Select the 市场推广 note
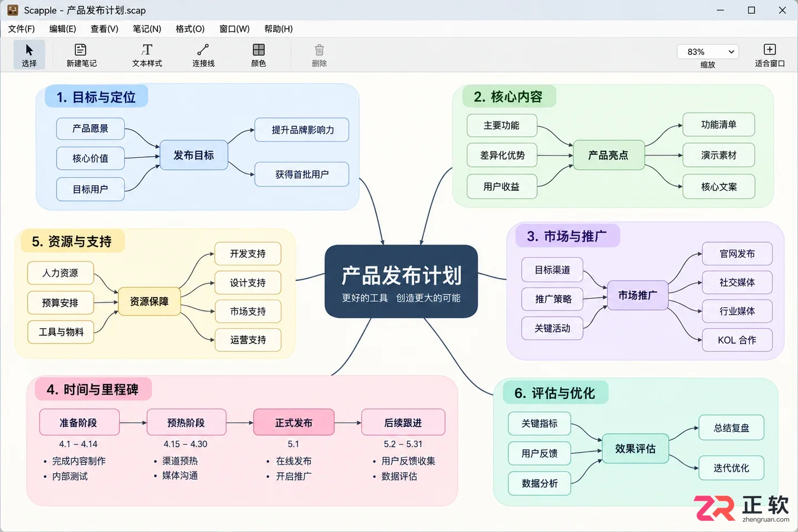The height and width of the screenshot is (532, 798). 638,295
